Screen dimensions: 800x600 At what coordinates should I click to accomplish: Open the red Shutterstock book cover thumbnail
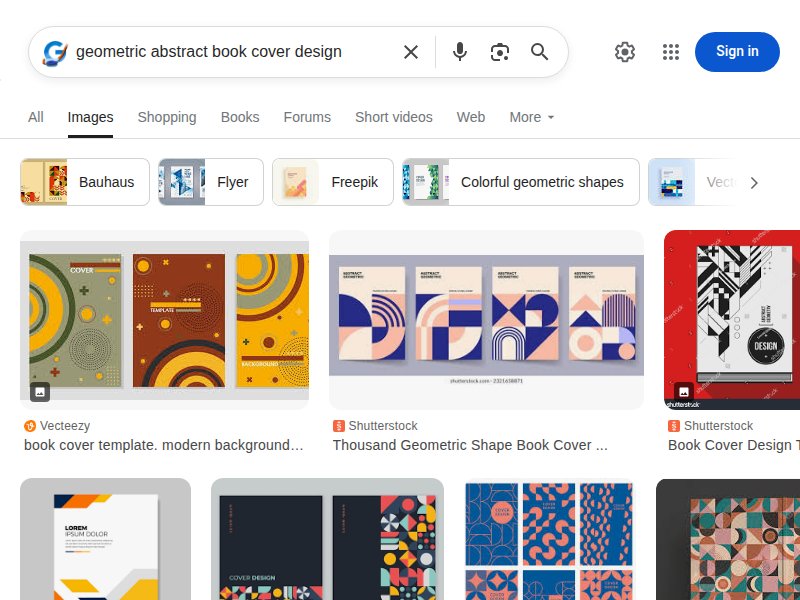tap(735, 318)
